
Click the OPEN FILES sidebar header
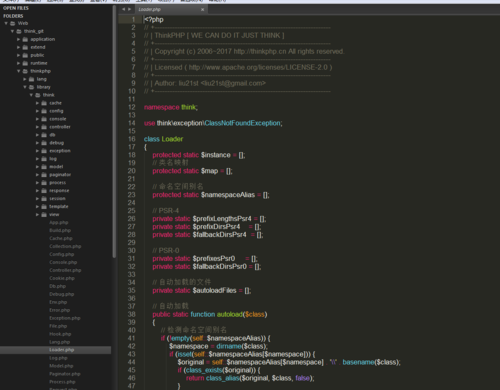coord(16,8)
